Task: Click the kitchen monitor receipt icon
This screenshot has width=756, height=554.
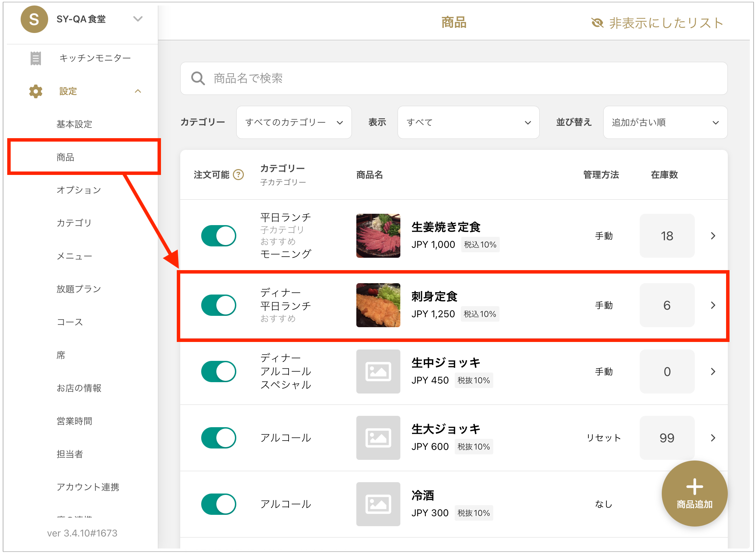Action: (35, 58)
